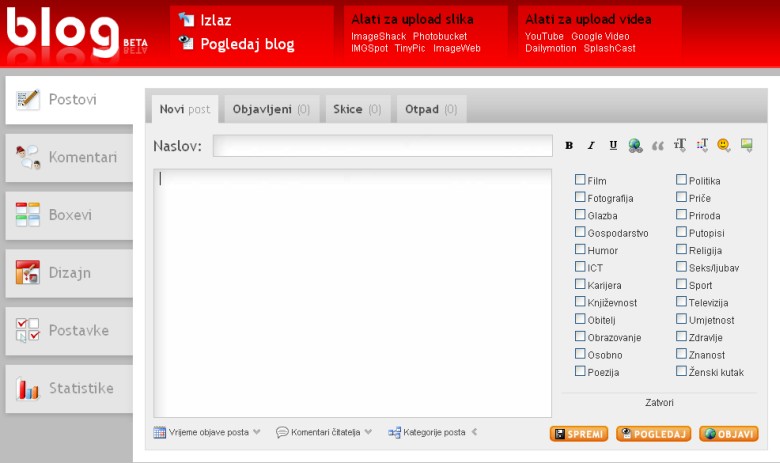780x463 pixels.
Task: Click the Pogledaj blog link text
Action: click(247, 44)
